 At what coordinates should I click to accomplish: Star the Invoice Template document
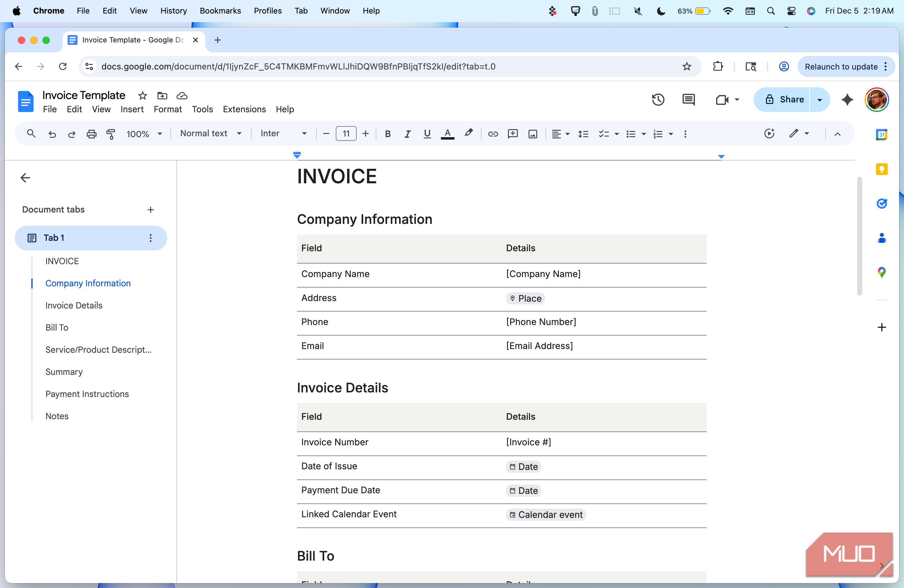pyautogui.click(x=142, y=96)
